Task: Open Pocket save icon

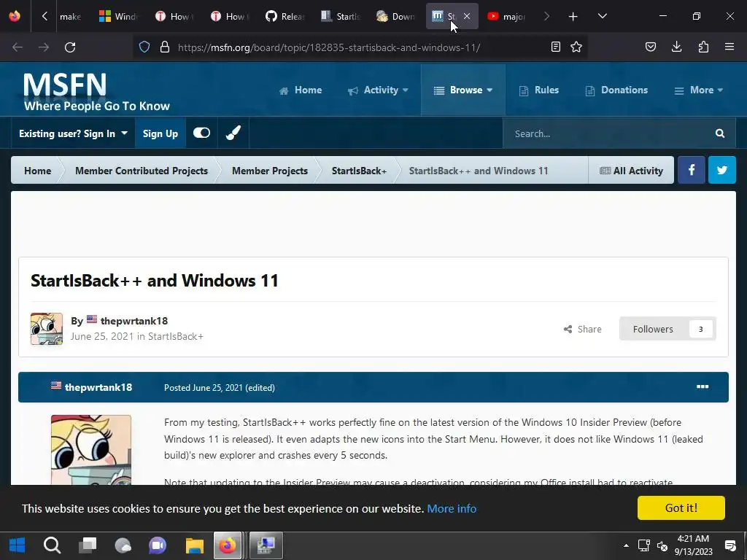Action: pyautogui.click(x=651, y=47)
